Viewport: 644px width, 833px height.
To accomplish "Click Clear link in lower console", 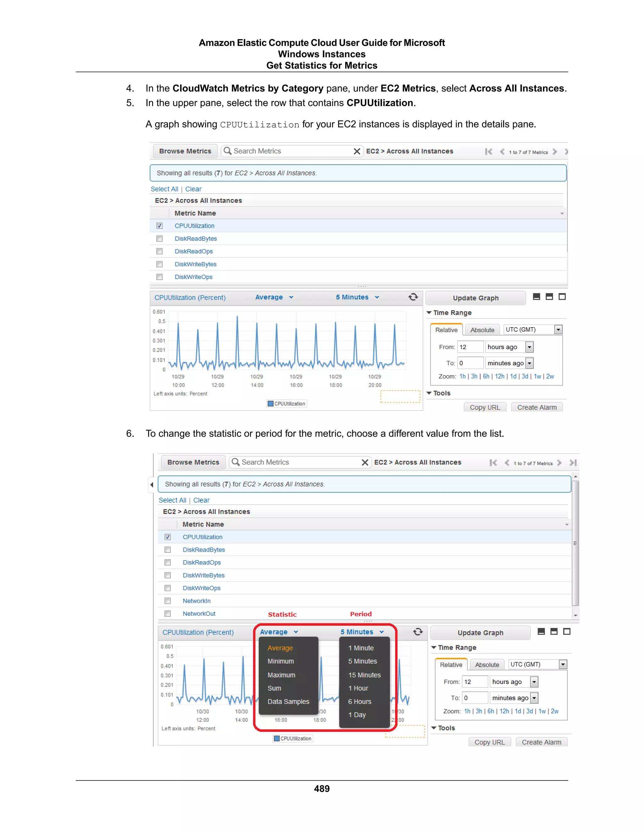I will 201,500.
